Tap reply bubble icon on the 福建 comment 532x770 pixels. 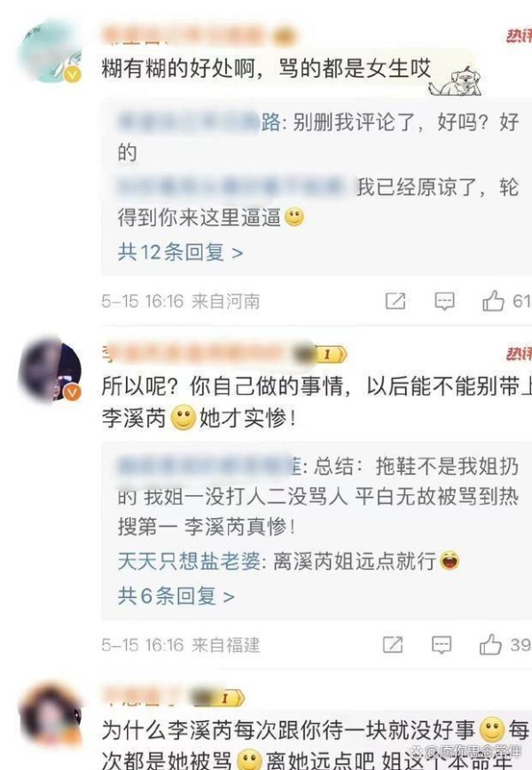click(442, 645)
